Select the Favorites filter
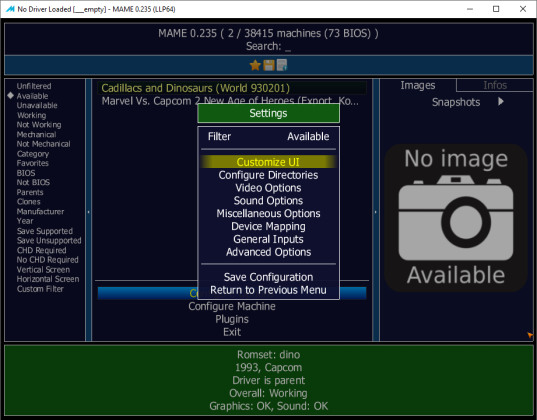The image size is (537, 420). [33, 163]
